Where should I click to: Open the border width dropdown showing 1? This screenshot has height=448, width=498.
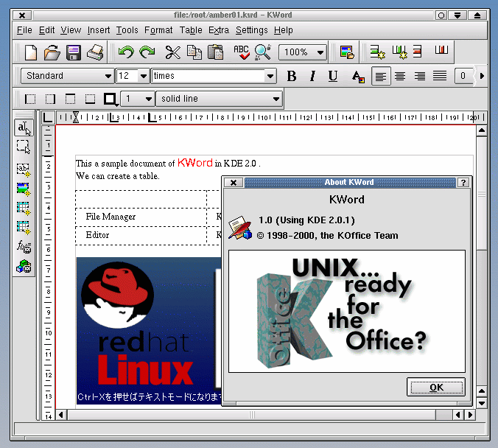click(x=138, y=99)
